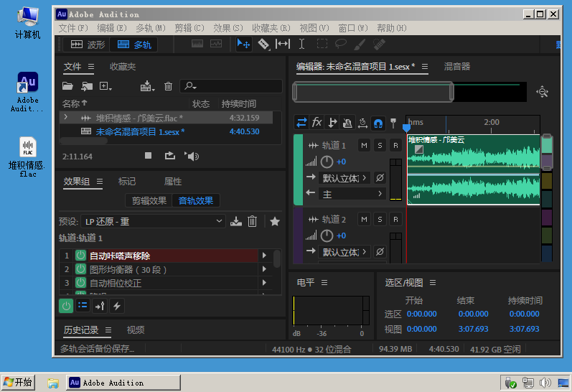This screenshot has height=392, width=572.
Task: Switch to the 标记 tab
Action: [127, 182]
